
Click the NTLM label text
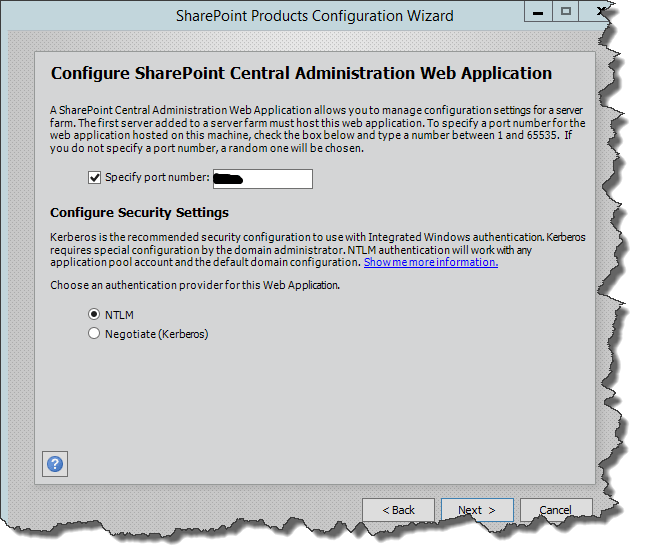pos(119,314)
